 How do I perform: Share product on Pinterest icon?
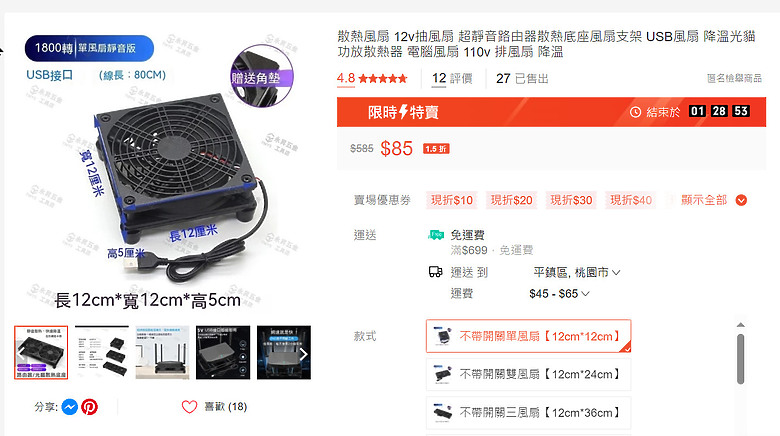coord(90,407)
